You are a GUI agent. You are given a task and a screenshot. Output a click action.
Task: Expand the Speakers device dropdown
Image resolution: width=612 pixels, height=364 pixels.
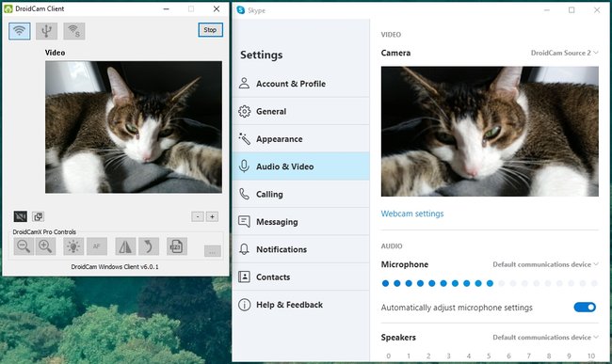(546, 338)
